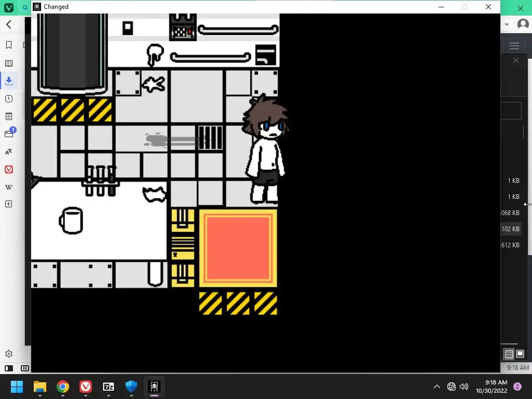This screenshot has height=399, width=532.
Task: Select the Changed game taskbar icon
Action: coord(154,387)
